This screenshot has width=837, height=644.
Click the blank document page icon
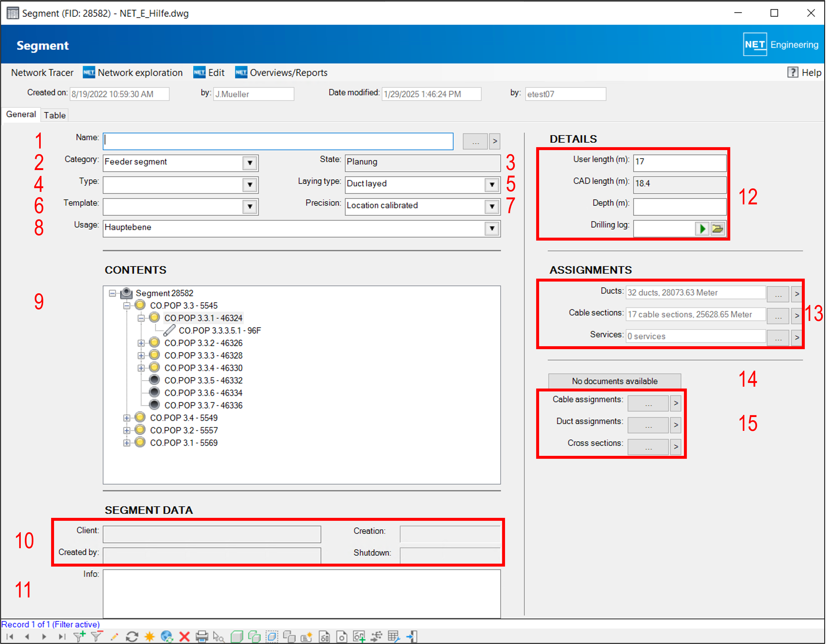coord(342,636)
